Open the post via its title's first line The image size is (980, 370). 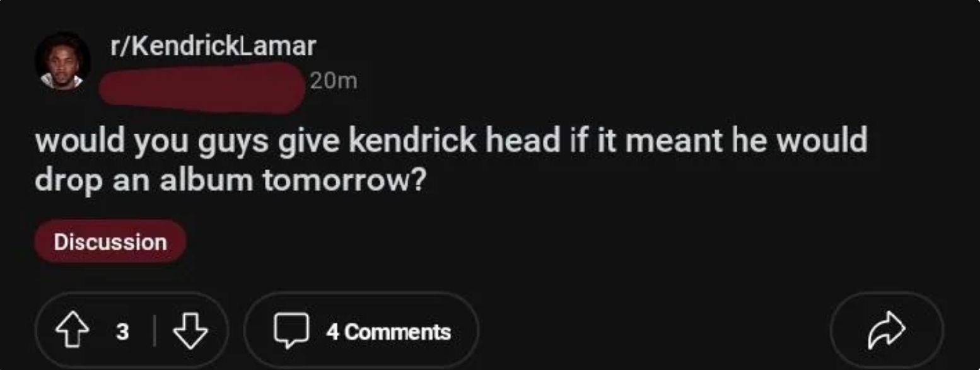tap(450, 140)
